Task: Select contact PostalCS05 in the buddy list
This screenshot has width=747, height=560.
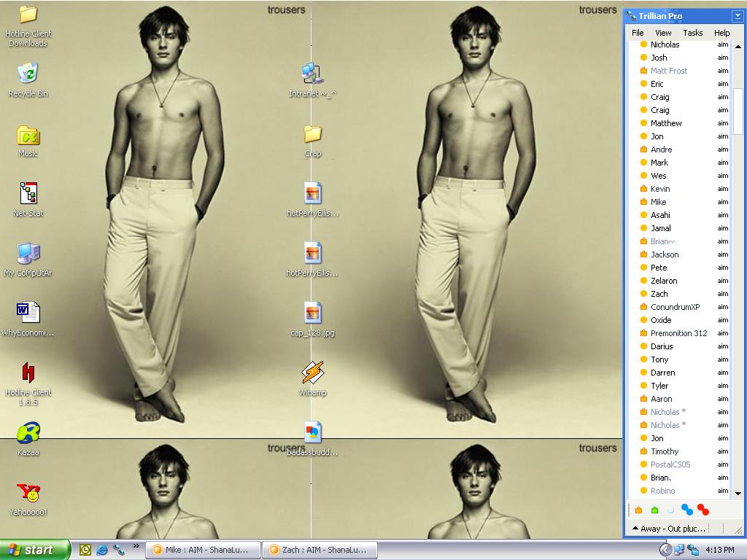Action: [x=678, y=464]
